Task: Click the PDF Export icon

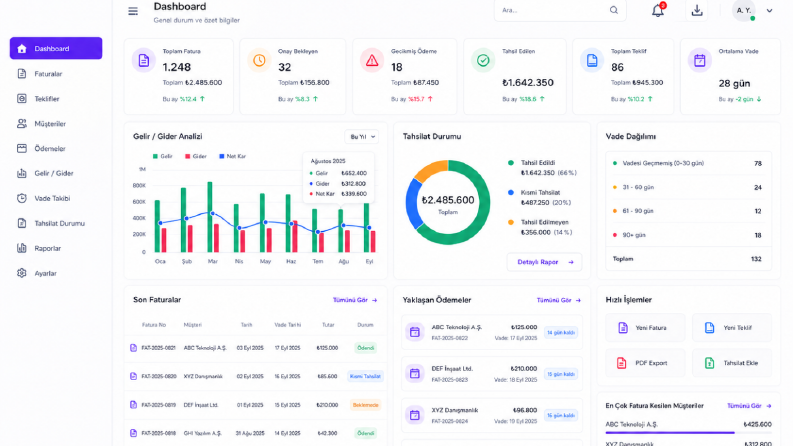Action: (622, 363)
